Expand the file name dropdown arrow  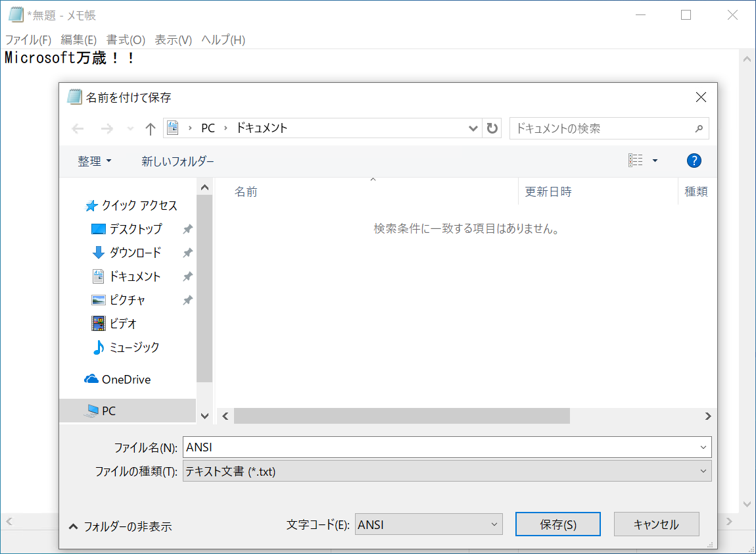pyautogui.click(x=703, y=447)
